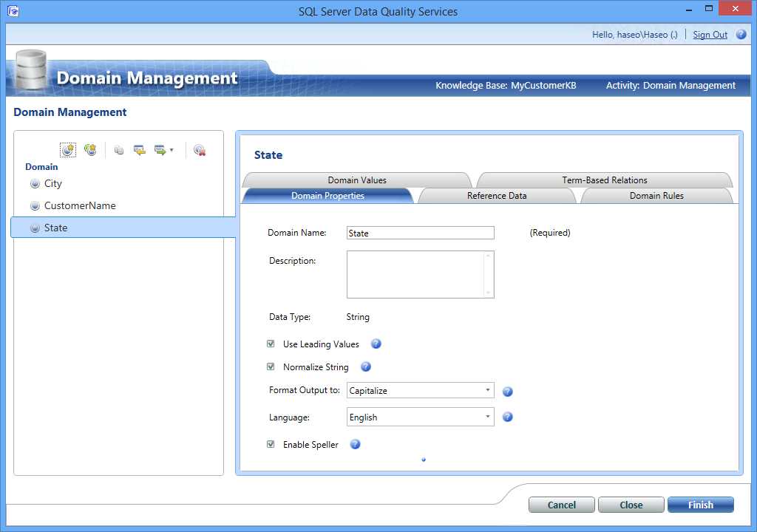Uncheck Normalize String checkbox
Image resolution: width=757 pixels, height=532 pixels.
coord(271,367)
